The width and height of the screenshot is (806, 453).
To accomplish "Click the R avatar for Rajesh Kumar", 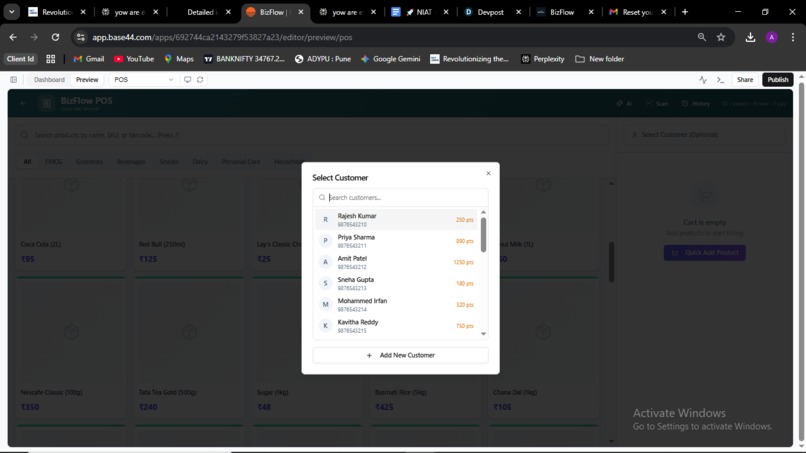I will (x=325, y=220).
